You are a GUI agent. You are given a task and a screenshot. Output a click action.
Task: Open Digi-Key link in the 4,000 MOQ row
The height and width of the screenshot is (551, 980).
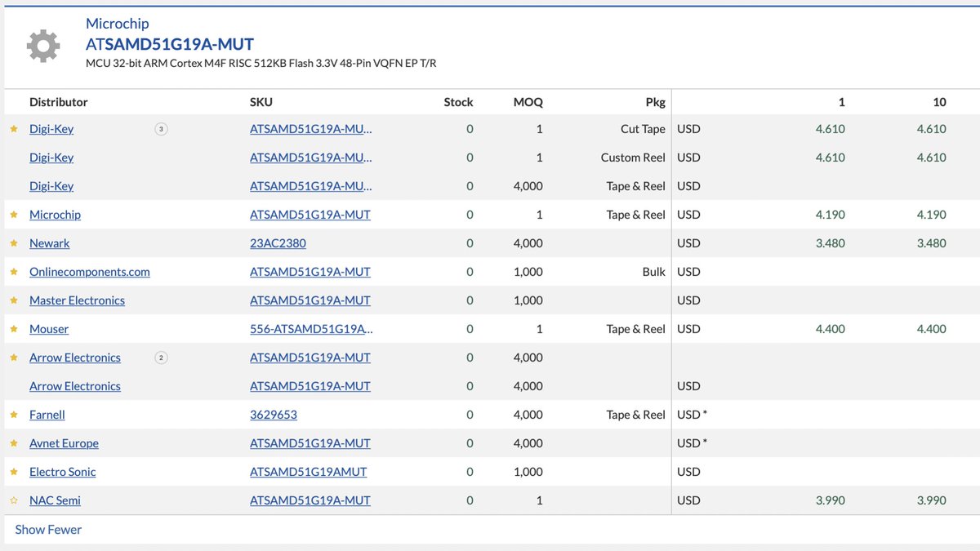(51, 186)
